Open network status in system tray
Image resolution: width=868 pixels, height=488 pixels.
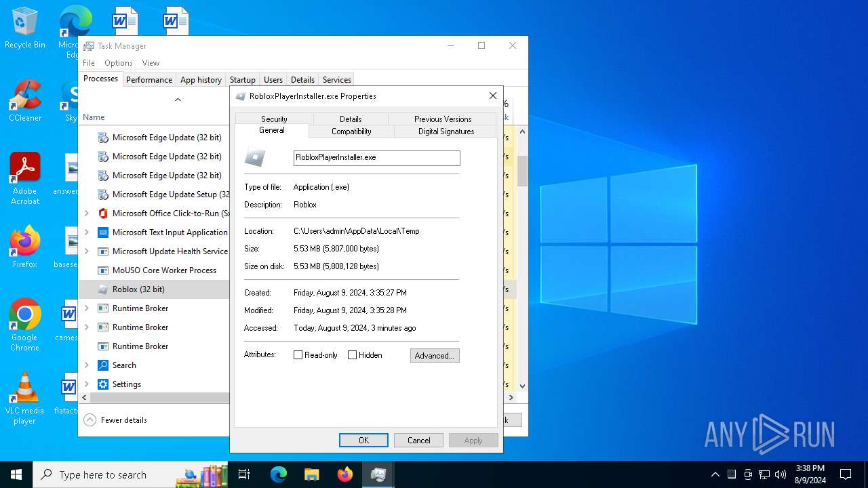pos(764,474)
